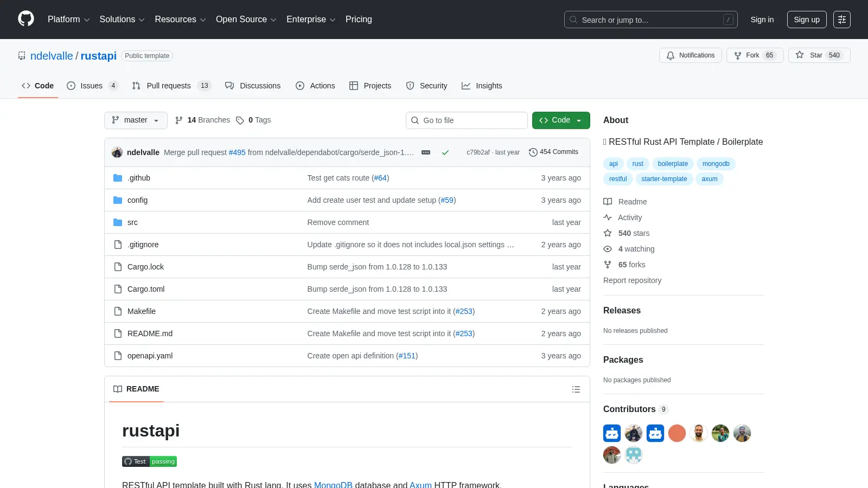Switch to the Security tab

426,86
